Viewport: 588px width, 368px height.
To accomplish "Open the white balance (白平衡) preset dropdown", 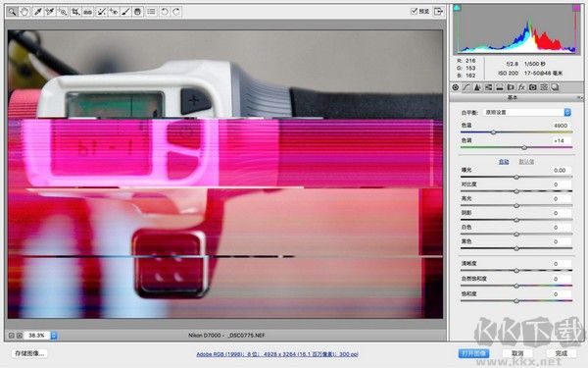I will click(527, 112).
